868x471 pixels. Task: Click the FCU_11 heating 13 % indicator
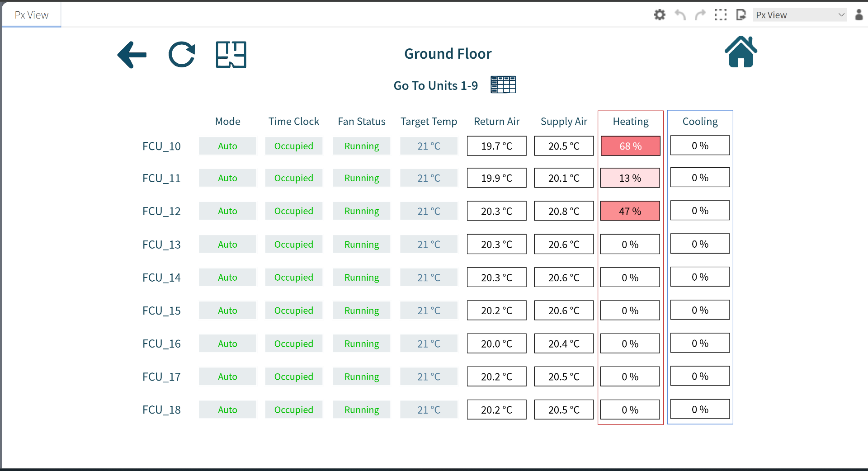click(630, 178)
